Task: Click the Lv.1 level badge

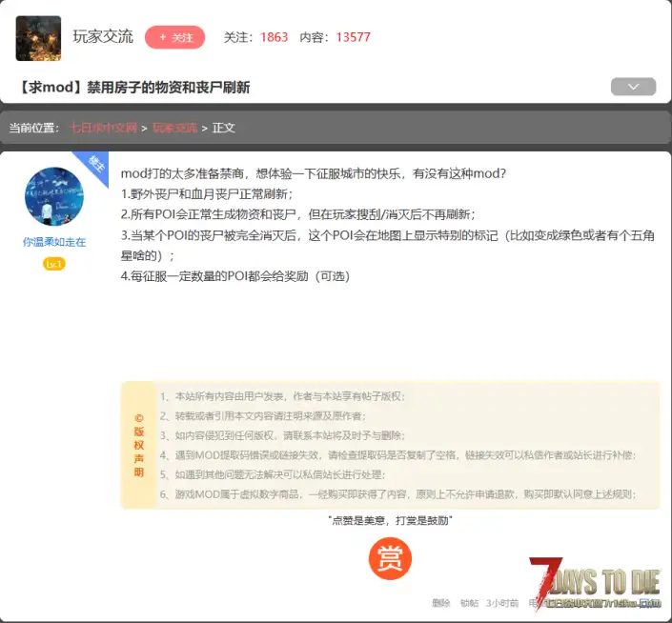Action: [x=54, y=264]
